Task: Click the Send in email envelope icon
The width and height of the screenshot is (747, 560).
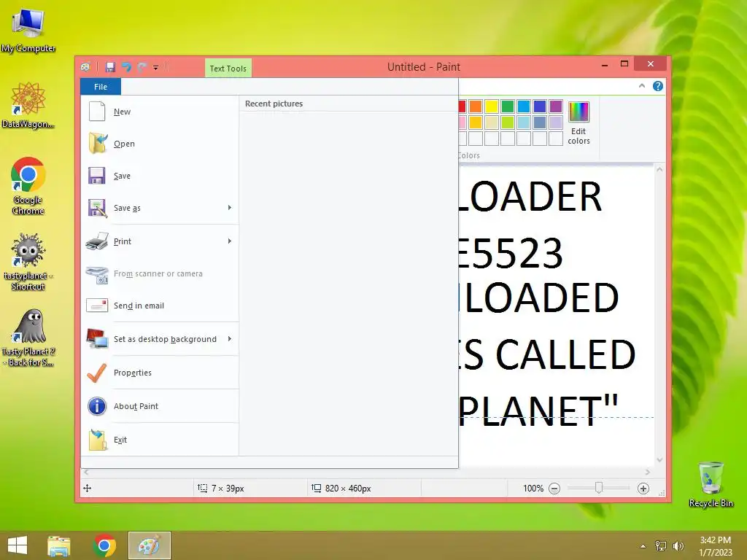Action: (x=97, y=306)
